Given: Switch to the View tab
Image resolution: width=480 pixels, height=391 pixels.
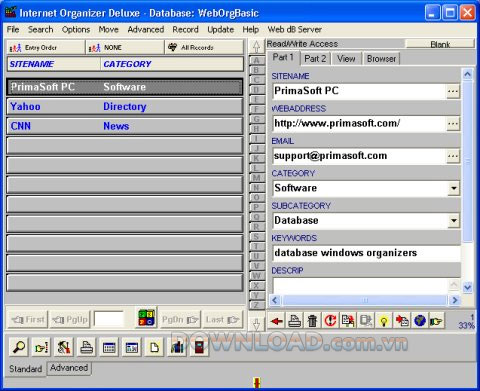Looking at the screenshot, I should tap(346, 59).
